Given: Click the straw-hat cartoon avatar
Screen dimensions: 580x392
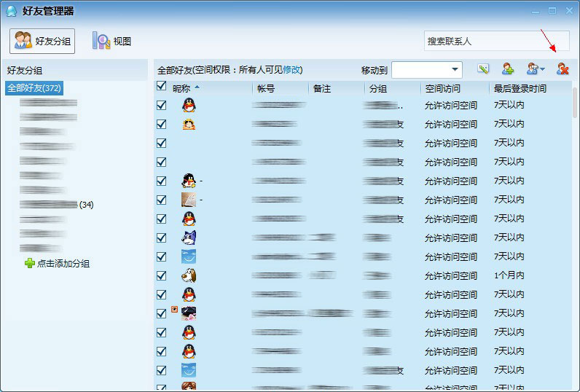Looking at the screenshot, I should 189,125.
